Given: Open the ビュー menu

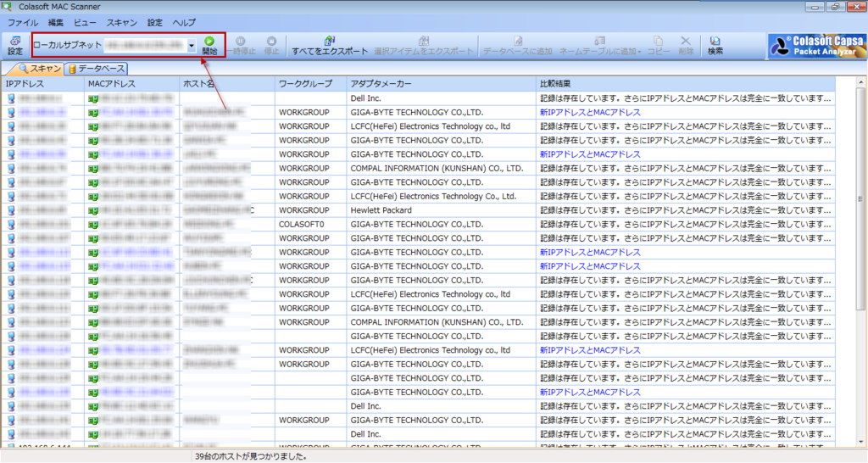Looking at the screenshot, I should tap(85, 23).
